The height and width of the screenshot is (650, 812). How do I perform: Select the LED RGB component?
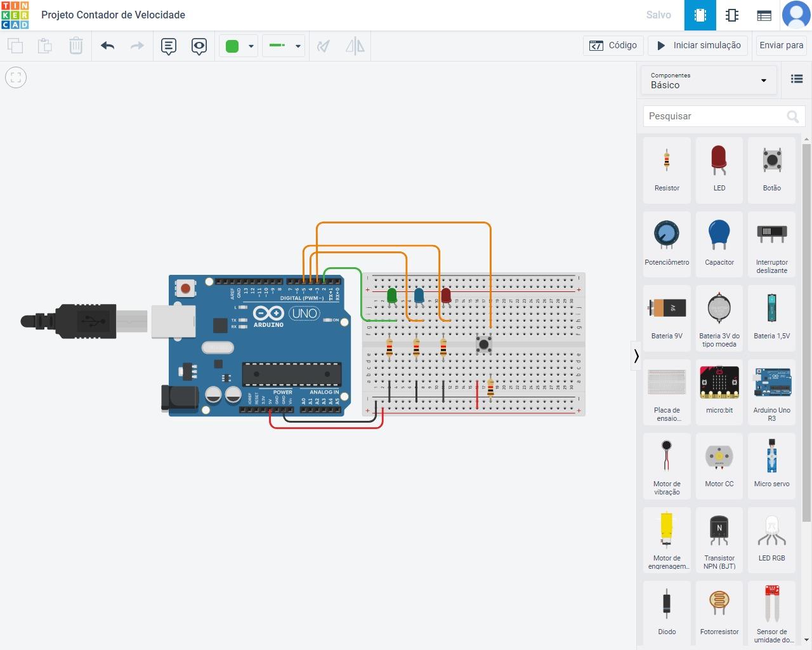(772, 540)
